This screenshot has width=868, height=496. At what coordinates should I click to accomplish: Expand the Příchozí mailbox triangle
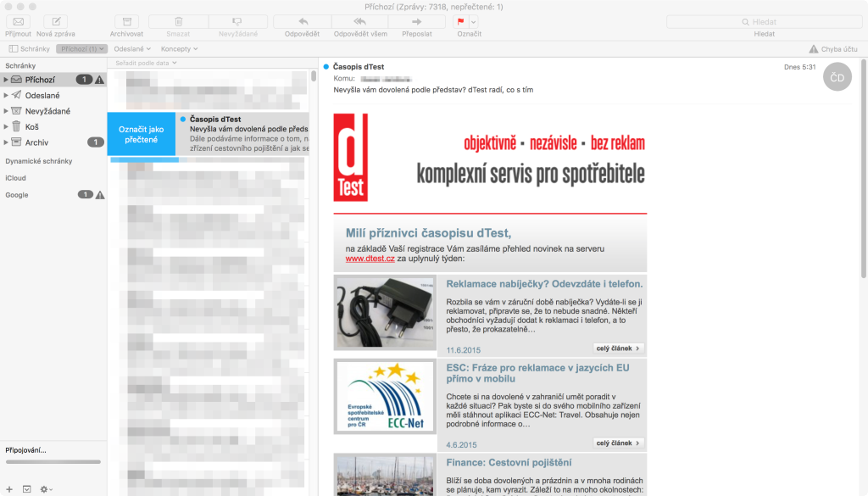point(6,80)
